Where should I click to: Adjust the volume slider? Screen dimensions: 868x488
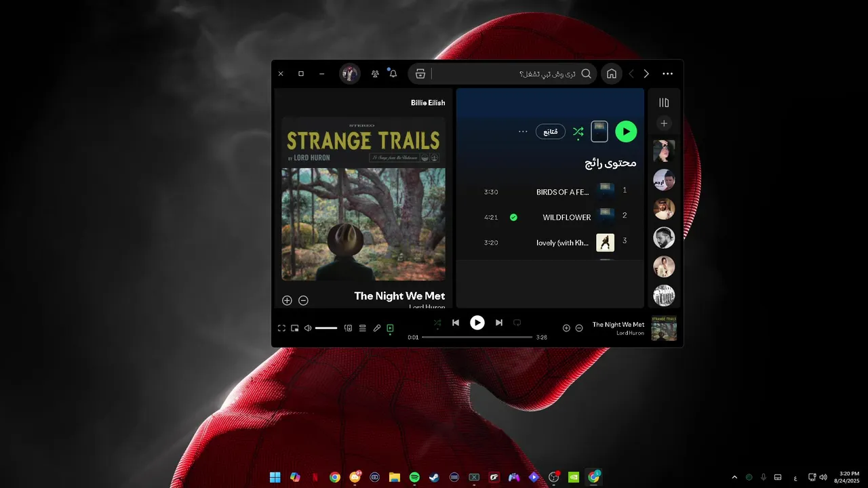click(x=326, y=328)
